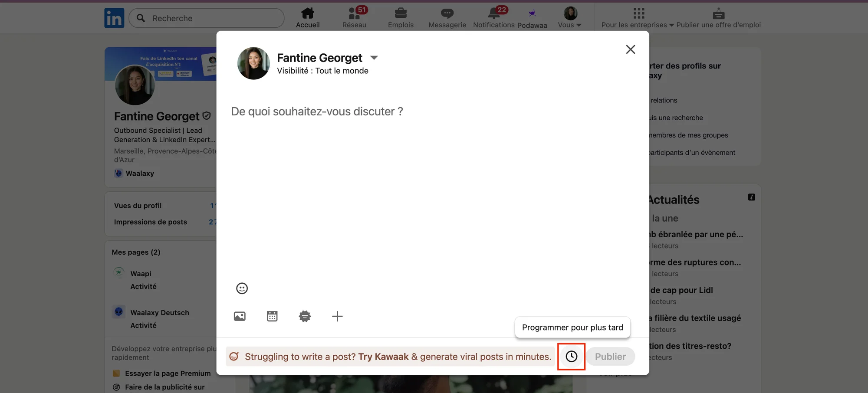
Task: Click the post text area placeholder
Action: tap(317, 111)
